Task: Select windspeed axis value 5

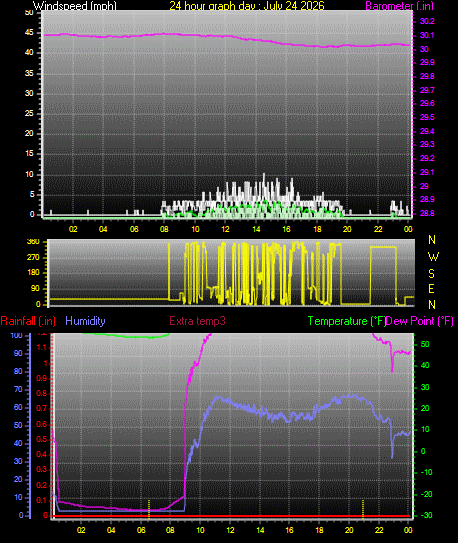Action: 32,194
